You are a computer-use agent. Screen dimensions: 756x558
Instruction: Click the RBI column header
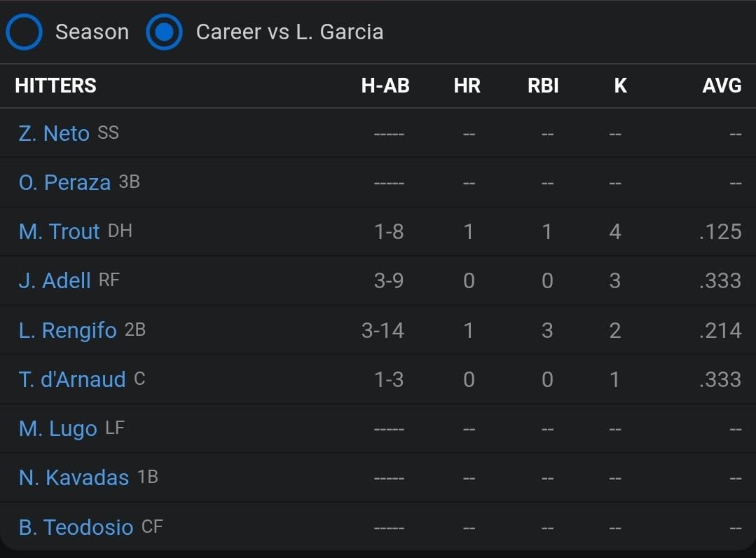click(x=543, y=86)
